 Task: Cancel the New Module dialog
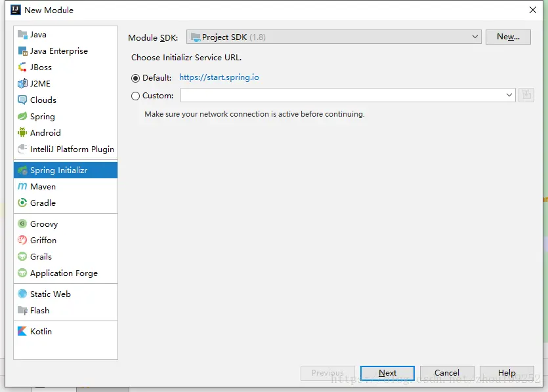click(x=447, y=373)
